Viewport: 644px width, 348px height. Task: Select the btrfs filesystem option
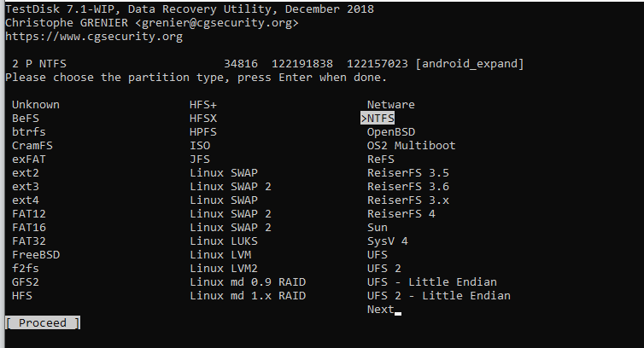point(30,132)
